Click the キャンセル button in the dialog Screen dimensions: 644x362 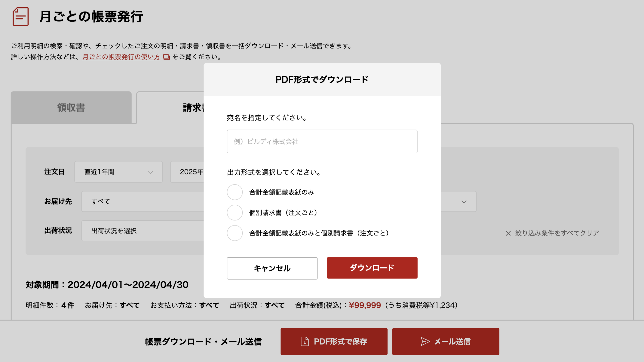pos(272,268)
